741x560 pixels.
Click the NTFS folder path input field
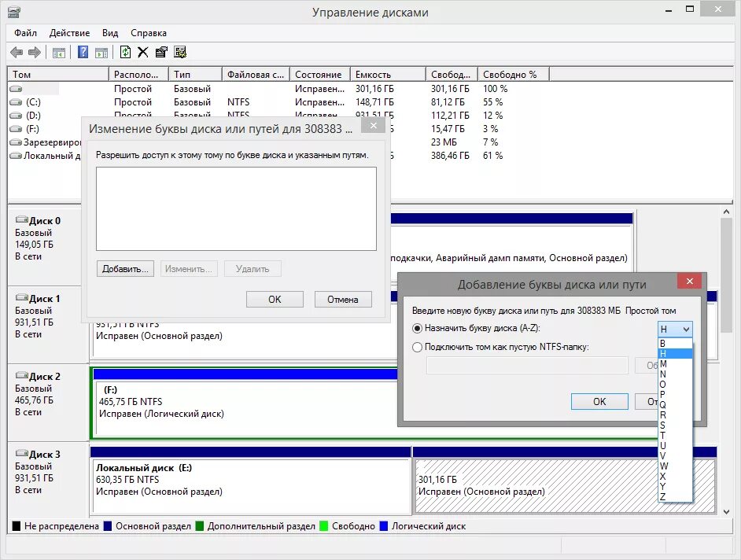point(527,366)
